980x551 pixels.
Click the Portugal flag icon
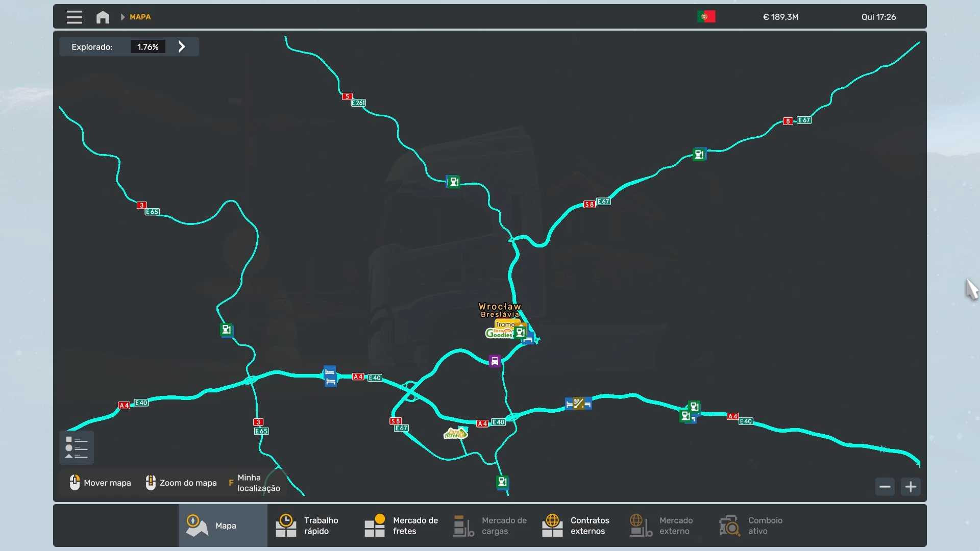pos(706,17)
